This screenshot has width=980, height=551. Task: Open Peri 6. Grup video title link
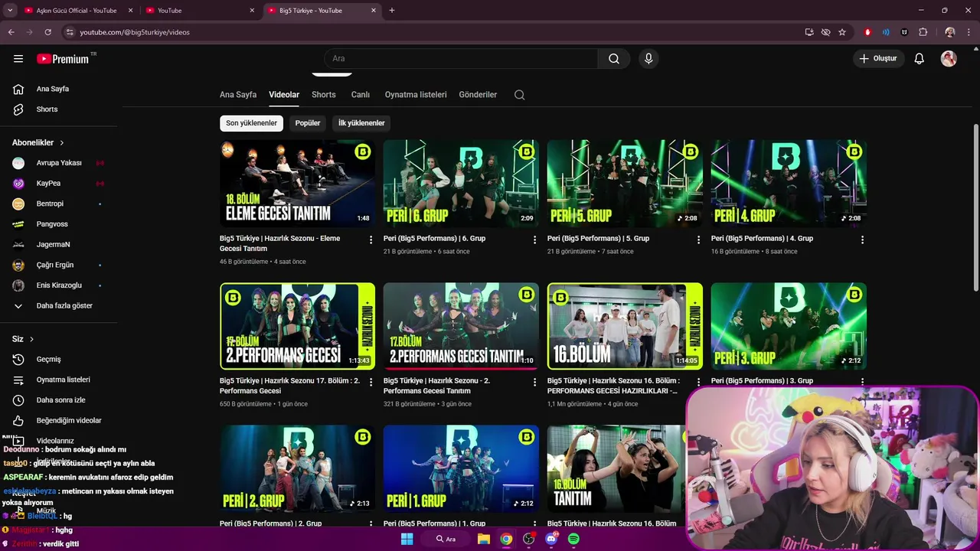pyautogui.click(x=434, y=239)
